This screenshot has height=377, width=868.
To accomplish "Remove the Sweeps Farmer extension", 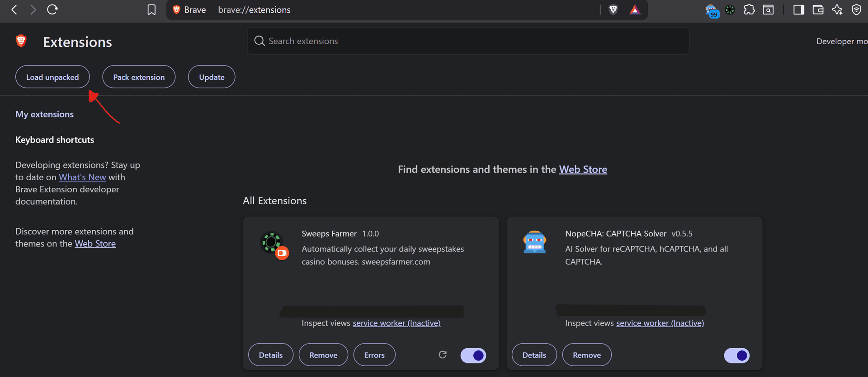I will click(x=323, y=355).
